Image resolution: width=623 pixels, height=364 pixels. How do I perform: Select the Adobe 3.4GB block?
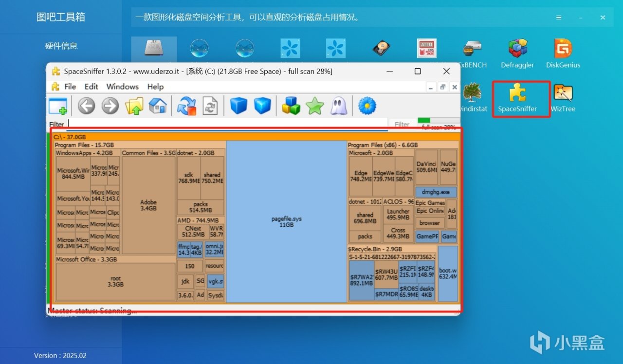tap(148, 205)
